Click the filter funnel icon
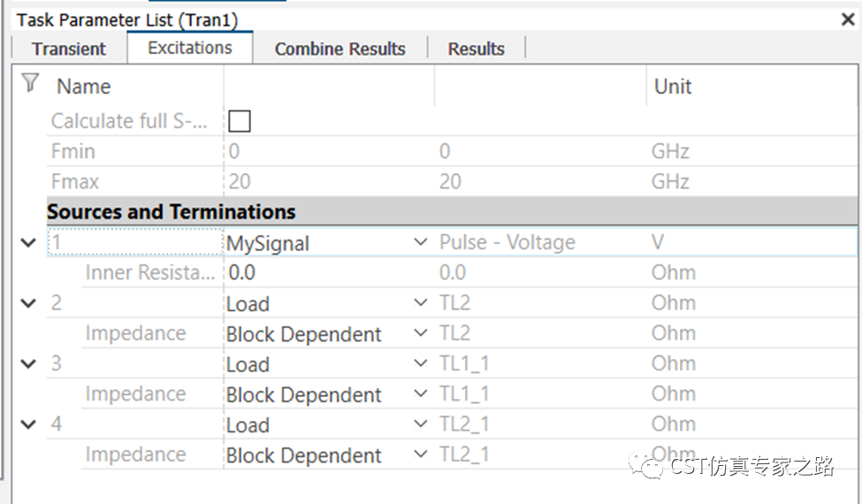862x504 pixels. pos(31,83)
